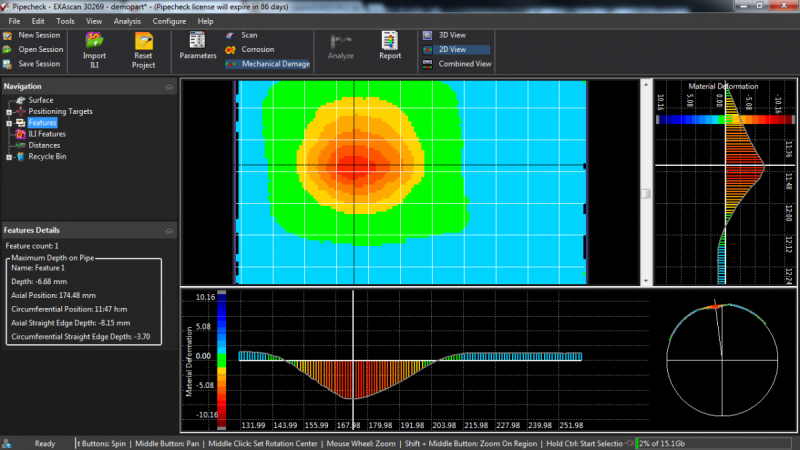Click the New Session icon
This screenshot has width=800, height=450.
(x=8, y=35)
